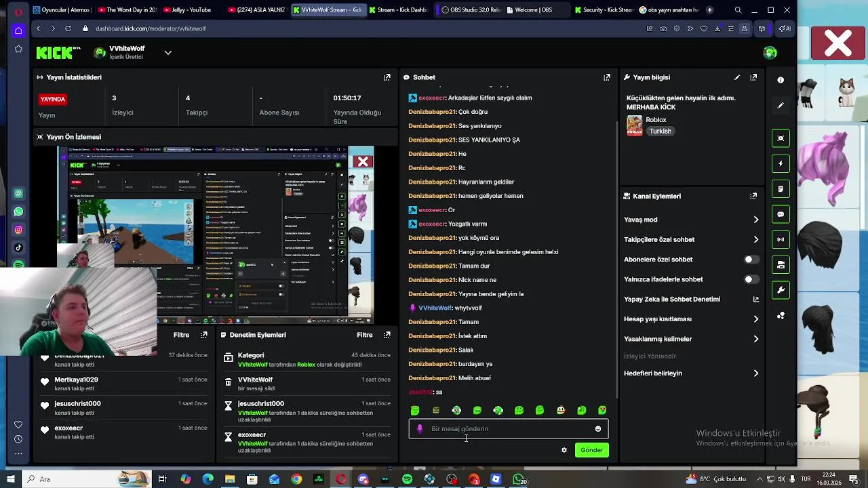This screenshot has height=488, width=868.
Task: Click the info icon in the right sidebar
Action: (x=781, y=80)
